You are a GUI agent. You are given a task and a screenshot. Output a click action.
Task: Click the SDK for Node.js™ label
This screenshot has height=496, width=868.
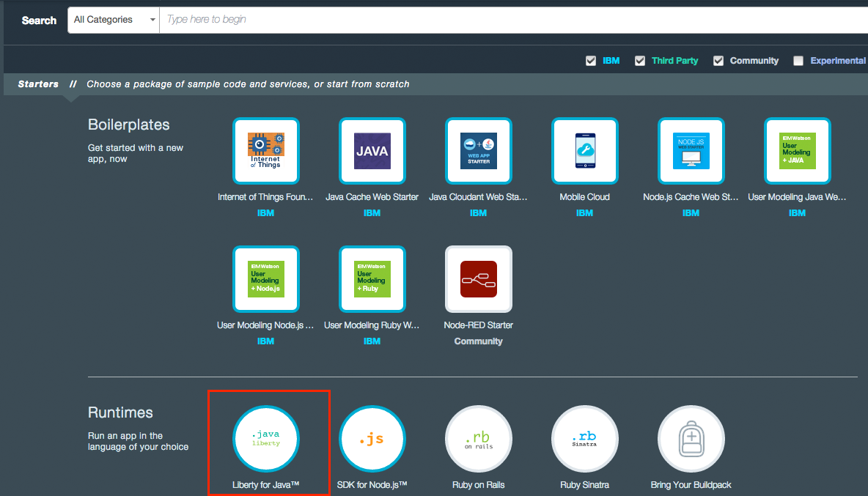pyautogui.click(x=372, y=485)
